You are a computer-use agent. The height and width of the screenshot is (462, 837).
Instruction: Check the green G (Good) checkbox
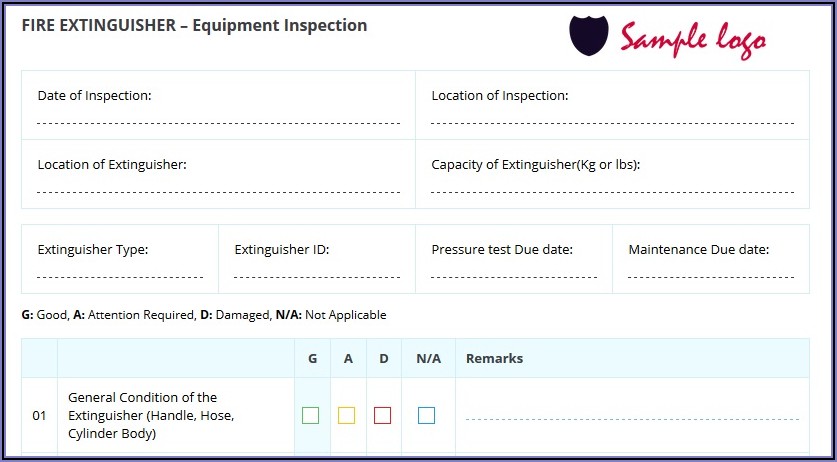pyautogui.click(x=311, y=415)
